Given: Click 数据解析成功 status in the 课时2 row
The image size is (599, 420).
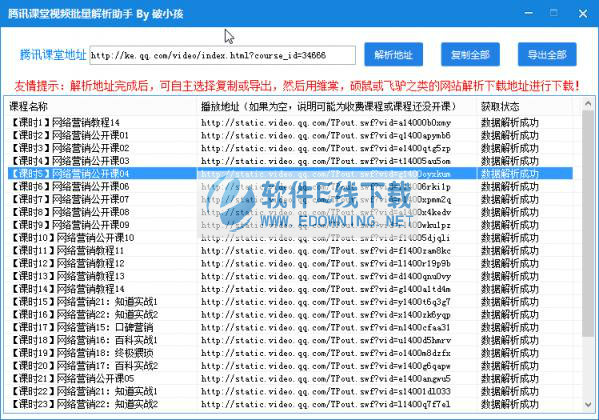Looking at the screenshot, I should click(510, 135).
